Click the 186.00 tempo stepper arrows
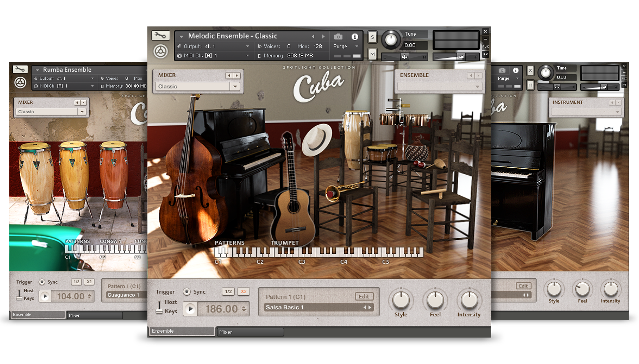Viewport: 639px width, 364px height. [244, 309]
